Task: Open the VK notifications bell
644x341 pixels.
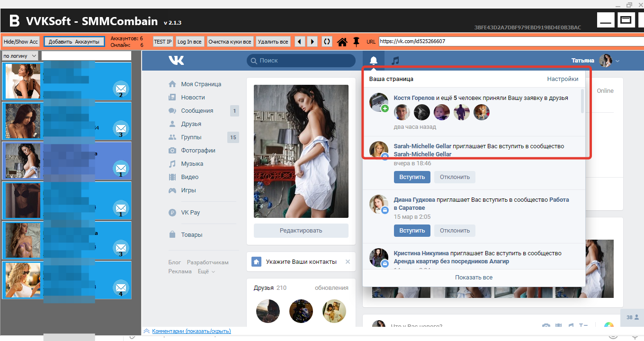Action: coord(374,61)
